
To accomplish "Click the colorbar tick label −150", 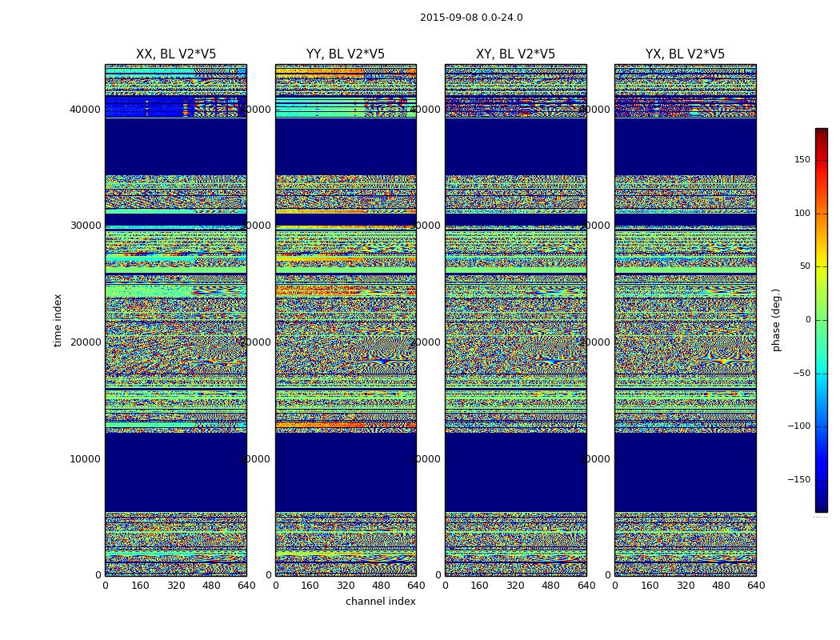I will [x=799, y=480].
